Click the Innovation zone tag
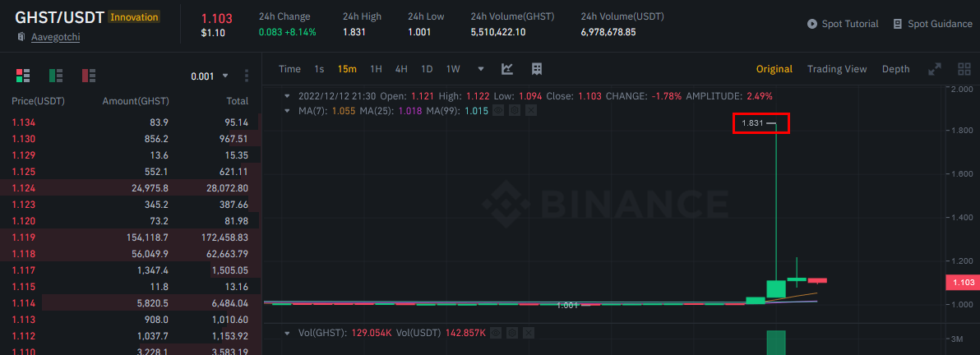The image size is (980, 355). coord(134,17)
